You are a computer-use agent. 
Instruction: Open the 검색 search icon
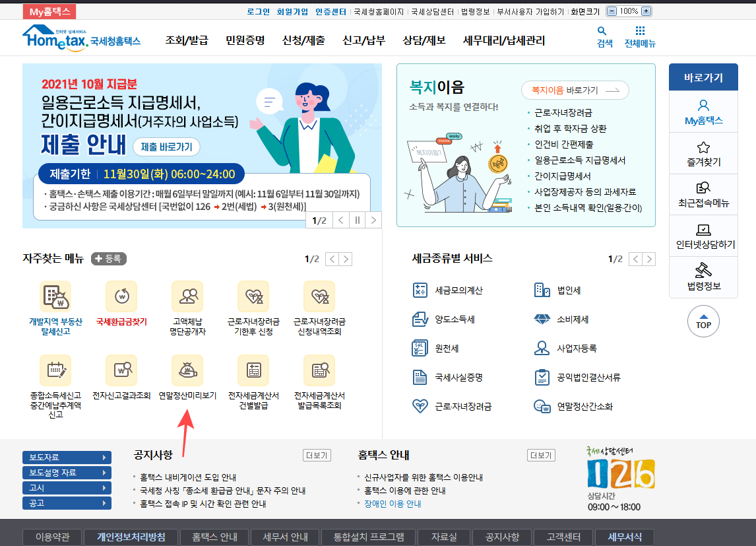(605, 37)
